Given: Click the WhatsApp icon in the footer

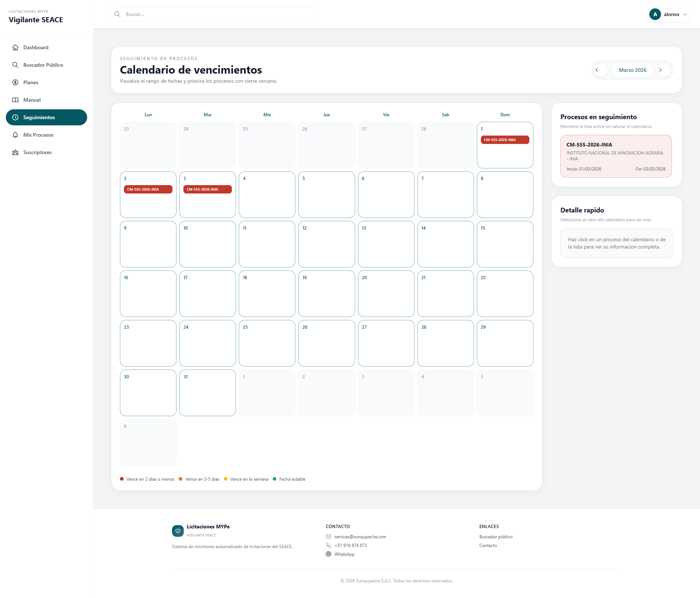Looking at the screenshot, I should pyautogui.click(x=328, y=554).
